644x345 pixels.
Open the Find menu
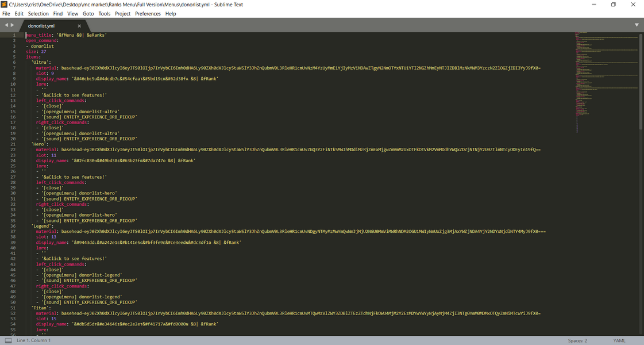coord(58,14)
